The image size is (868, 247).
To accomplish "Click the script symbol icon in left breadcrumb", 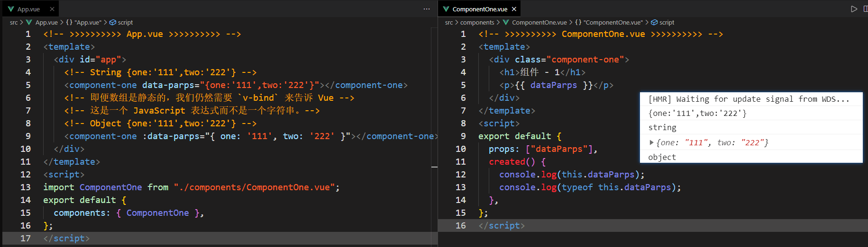I will point(113,22).
